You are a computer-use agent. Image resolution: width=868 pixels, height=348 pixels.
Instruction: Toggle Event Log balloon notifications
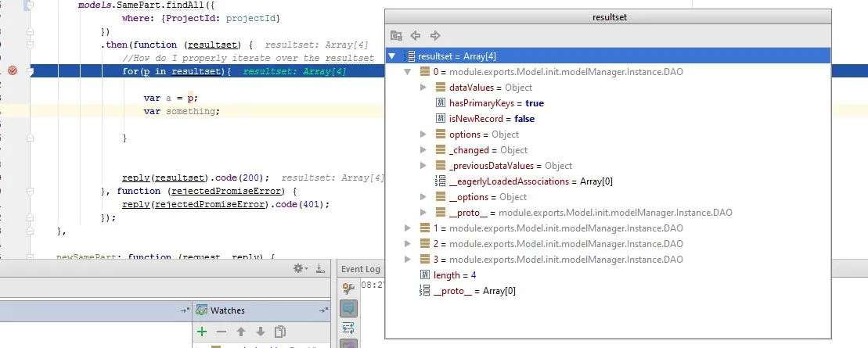tap(348, 308)
